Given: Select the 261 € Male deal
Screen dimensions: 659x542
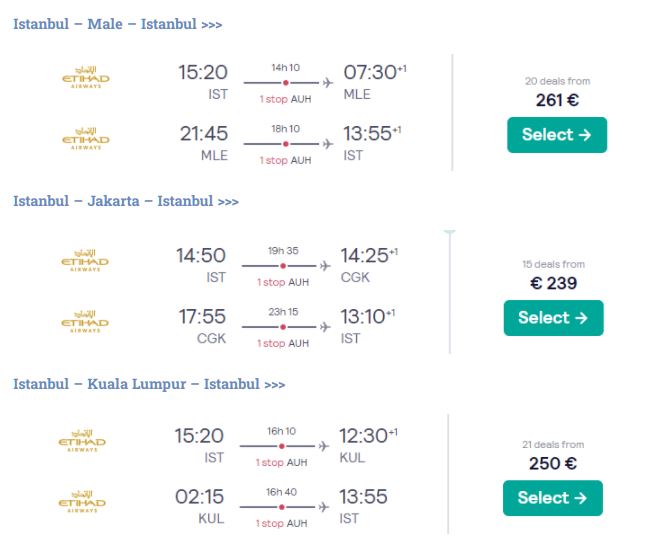Looking at the screenshot, I should click(x=556, y=135).
